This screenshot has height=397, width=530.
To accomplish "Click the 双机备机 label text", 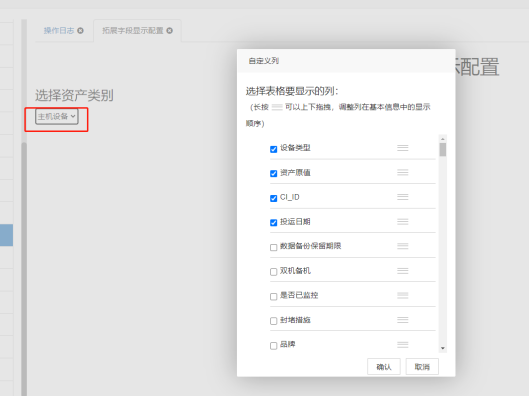I will [295, 271].
